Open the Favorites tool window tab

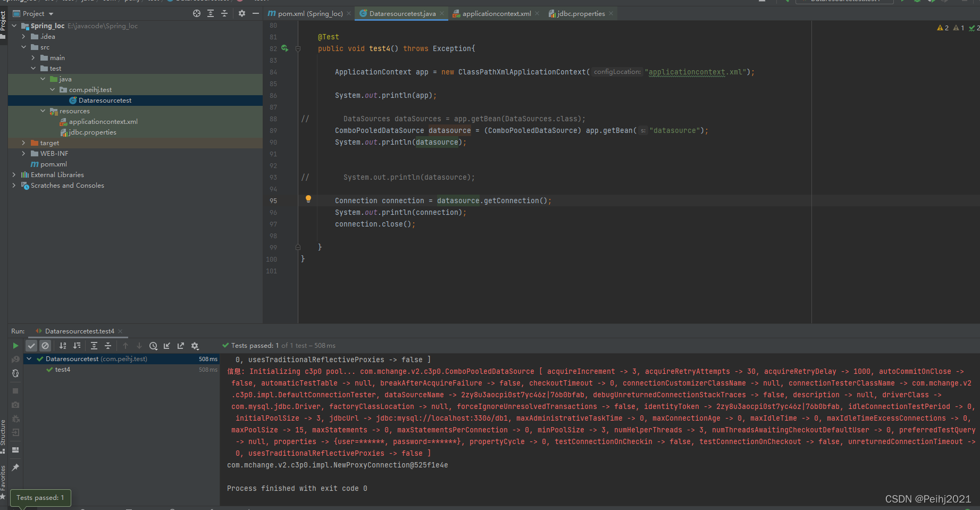coord(3,482)
